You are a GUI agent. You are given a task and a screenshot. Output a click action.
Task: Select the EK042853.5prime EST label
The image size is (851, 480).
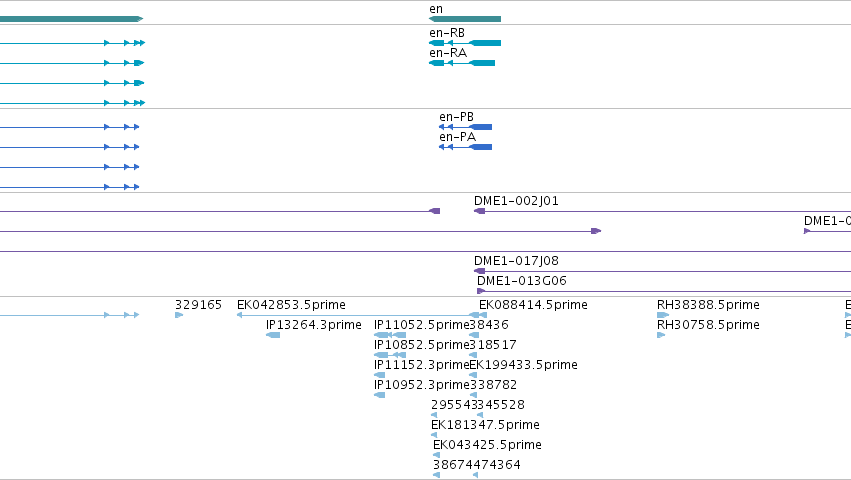click(291, 305)
